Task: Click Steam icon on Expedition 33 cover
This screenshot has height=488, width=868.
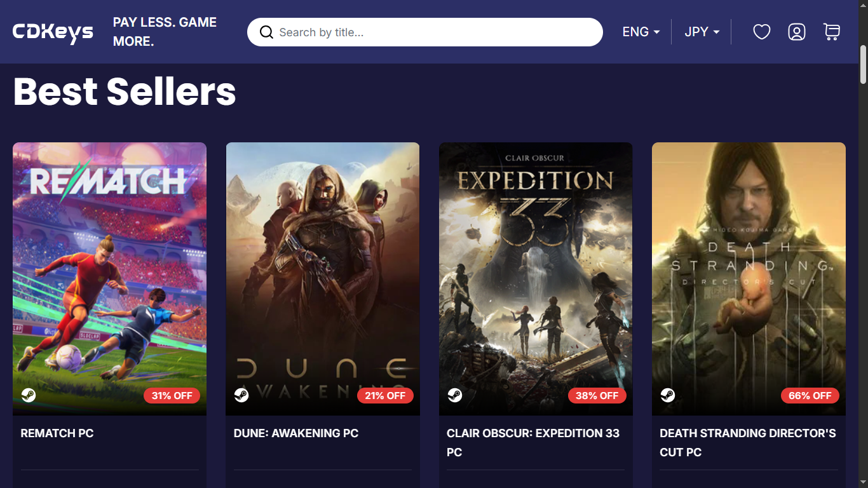Action: (454, 395)
